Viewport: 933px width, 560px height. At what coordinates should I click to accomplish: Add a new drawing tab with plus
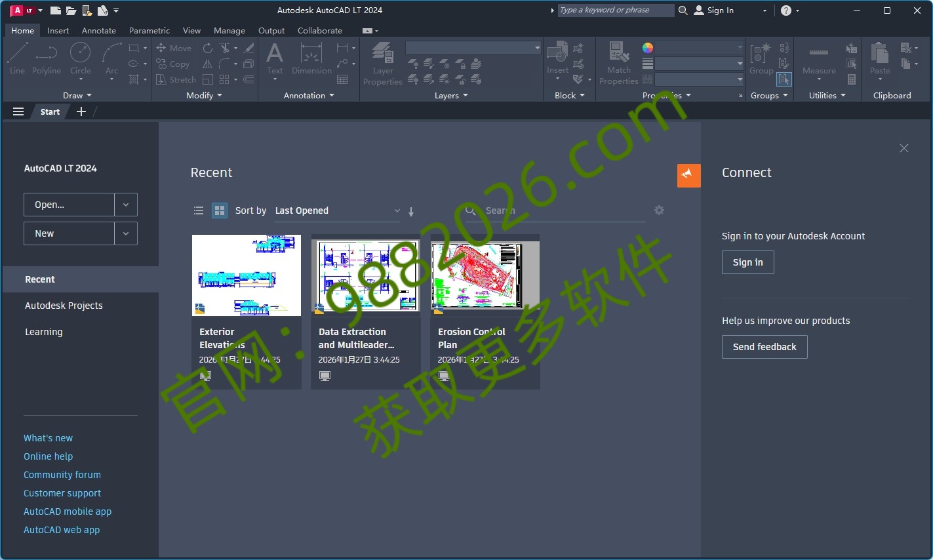(81, 111)
